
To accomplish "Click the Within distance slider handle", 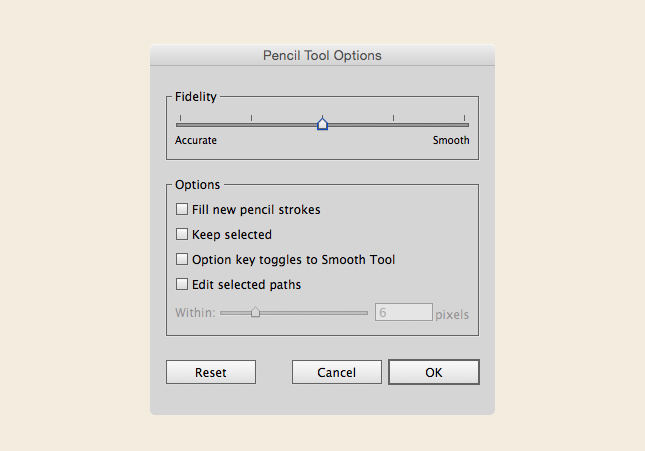I will coord(255,312).
